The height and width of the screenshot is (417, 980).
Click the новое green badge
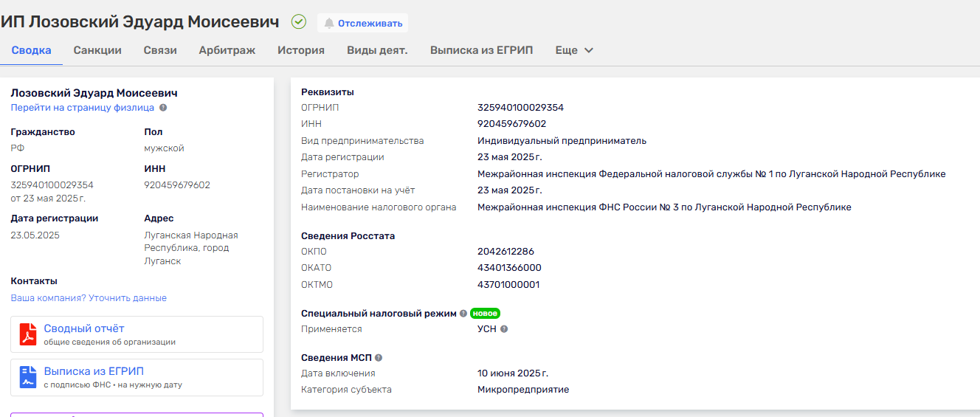click(485, 314)
